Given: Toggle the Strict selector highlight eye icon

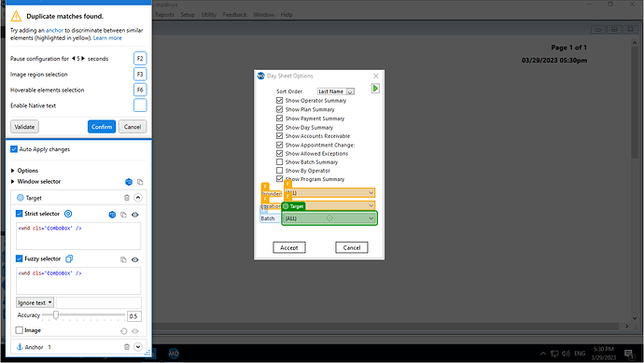Looking at the screenshot, I should (x=134, y=215).
